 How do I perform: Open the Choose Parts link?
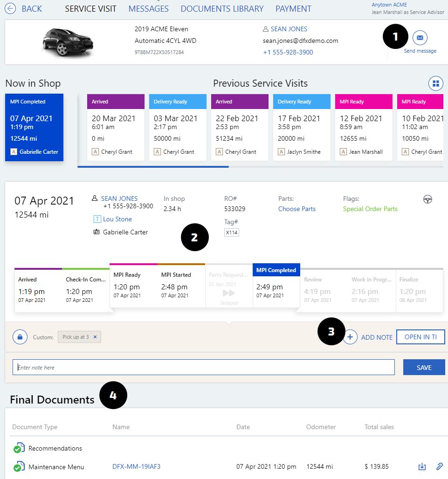pyautogui.click(x=297, y=209)
